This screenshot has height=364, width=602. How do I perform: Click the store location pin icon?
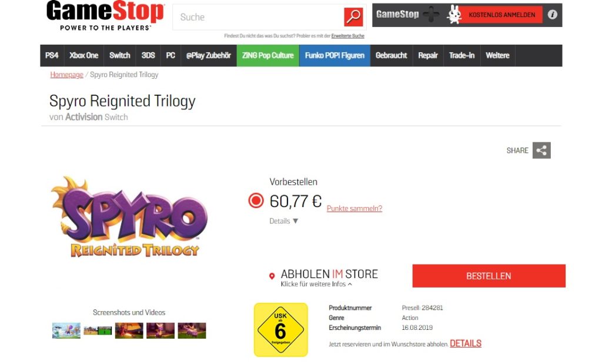pos(272,276)
